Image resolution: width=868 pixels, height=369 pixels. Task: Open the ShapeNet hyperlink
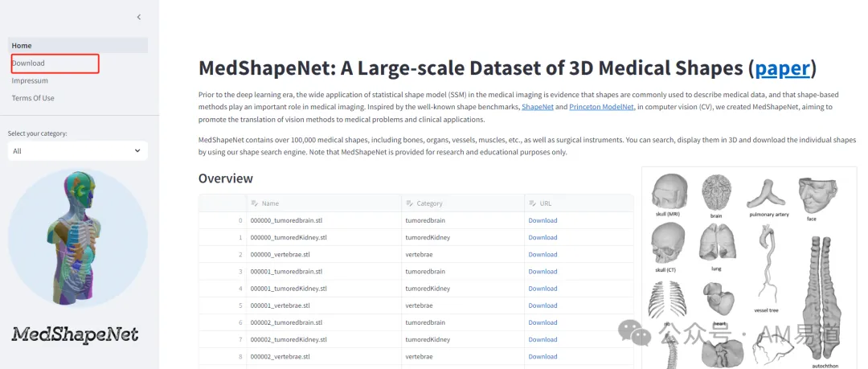538,107
